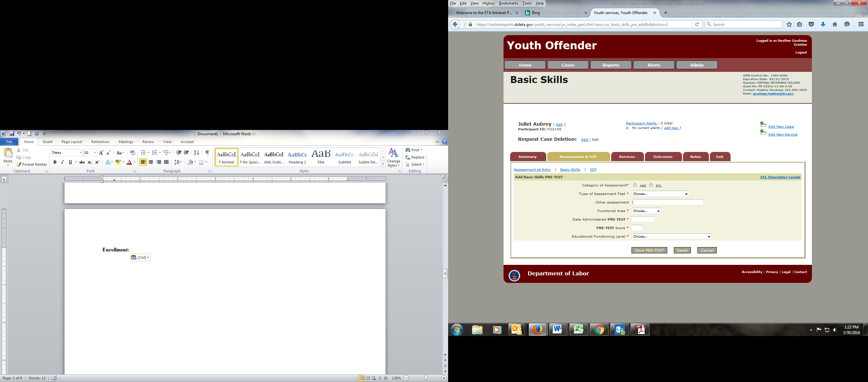Click the bullets list icon
The width and height of the screenshot is (868, 382).
[x=143, y=153]
